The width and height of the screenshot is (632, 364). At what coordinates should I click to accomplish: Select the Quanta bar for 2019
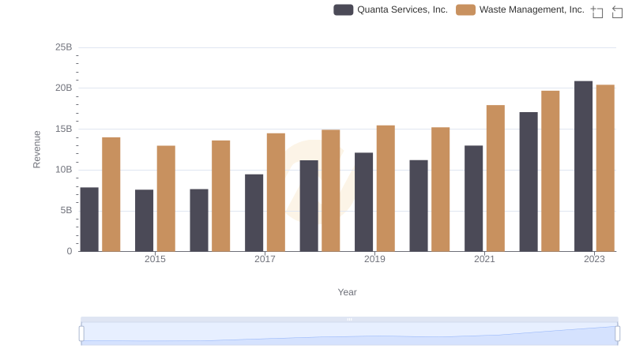click(363, 202)
